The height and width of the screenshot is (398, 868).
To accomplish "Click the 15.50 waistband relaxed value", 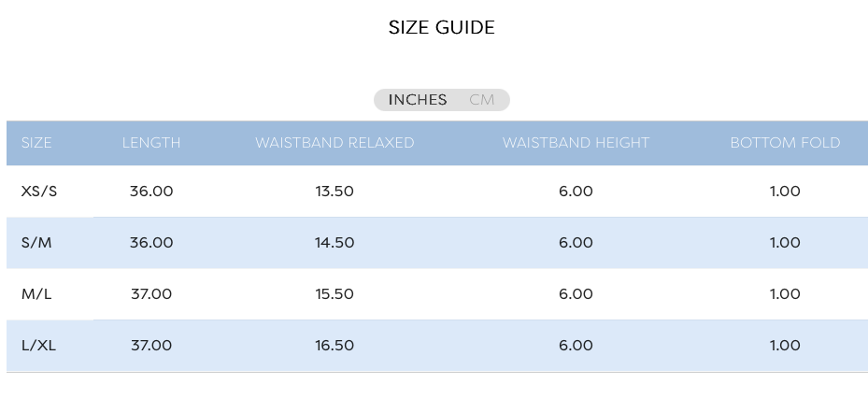I will pos(334,294).
